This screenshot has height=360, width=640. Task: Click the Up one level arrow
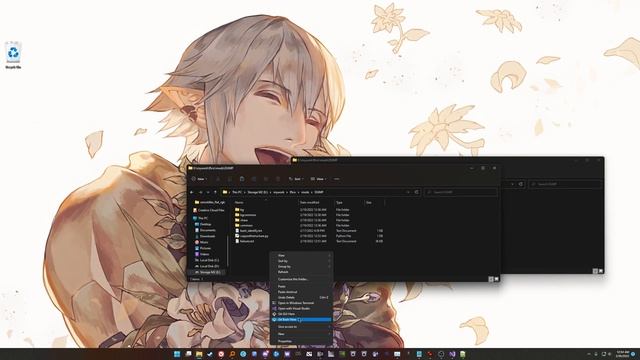[216, 192]
